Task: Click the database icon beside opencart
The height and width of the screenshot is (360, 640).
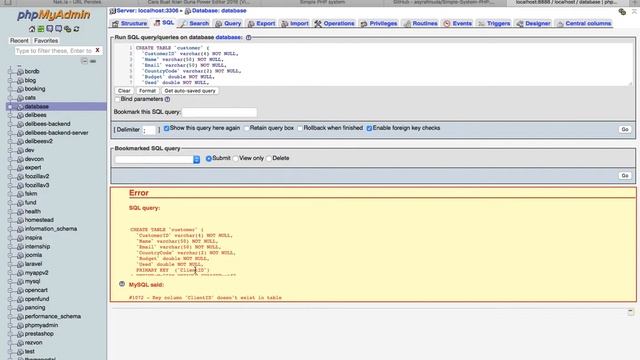Action: coord(20,291)
